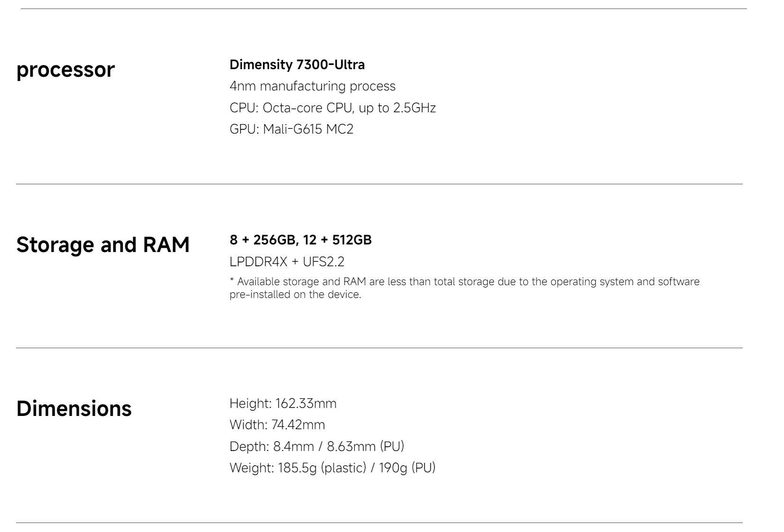
Task: Click the Mali-G615 MC2 GPU line
Action: pyautogui.click(x=292, y=129)
